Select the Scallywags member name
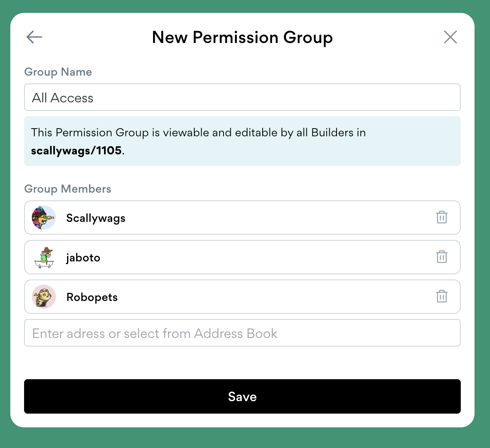Viewport: 490px width, 448px height. coord(96,218)
